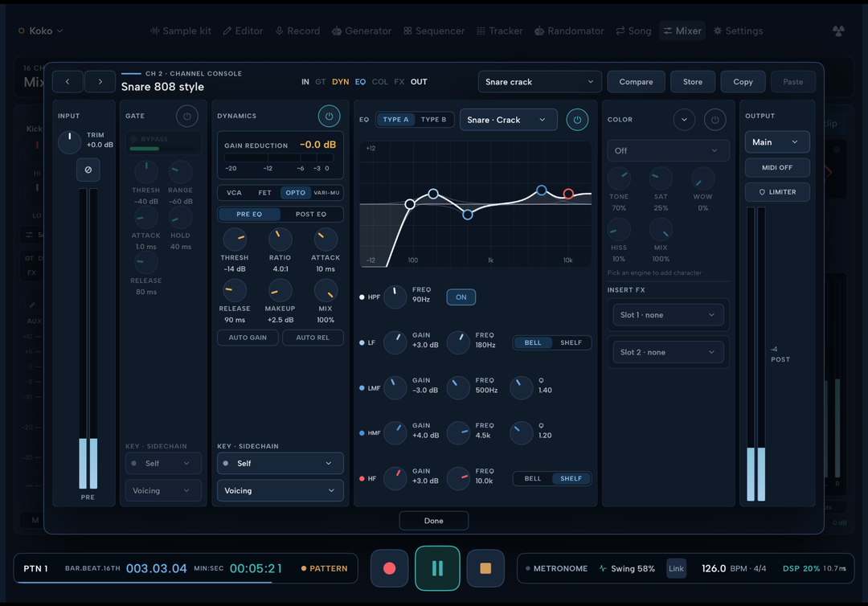Open Dynamics Voicing dropdown

280,490
